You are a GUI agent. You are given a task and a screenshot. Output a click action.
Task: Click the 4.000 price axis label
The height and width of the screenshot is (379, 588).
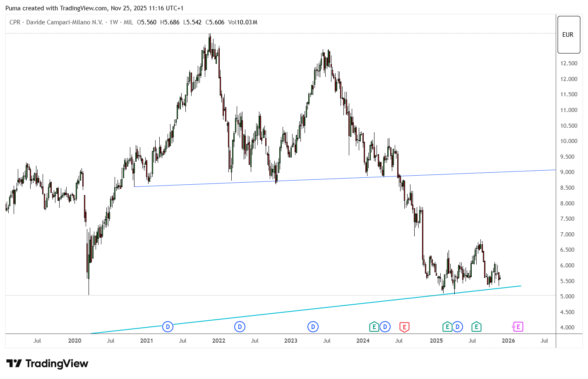tap(567, 327)
